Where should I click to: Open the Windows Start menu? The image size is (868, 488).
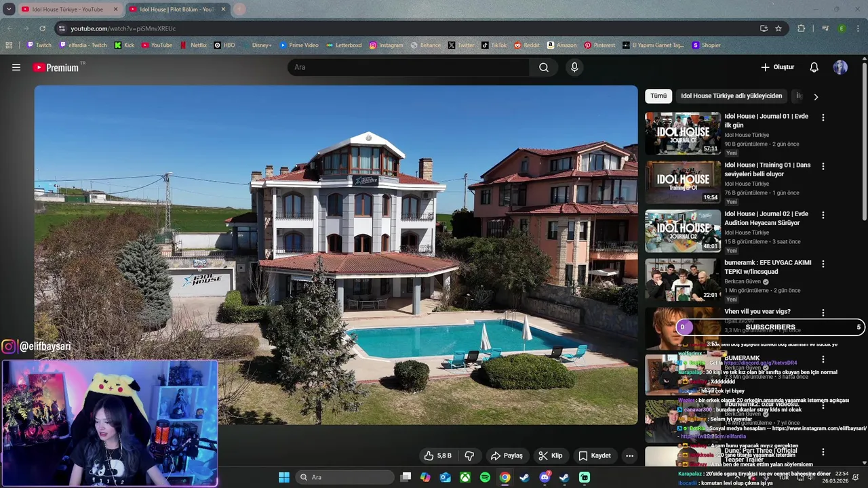coord(284,477)
